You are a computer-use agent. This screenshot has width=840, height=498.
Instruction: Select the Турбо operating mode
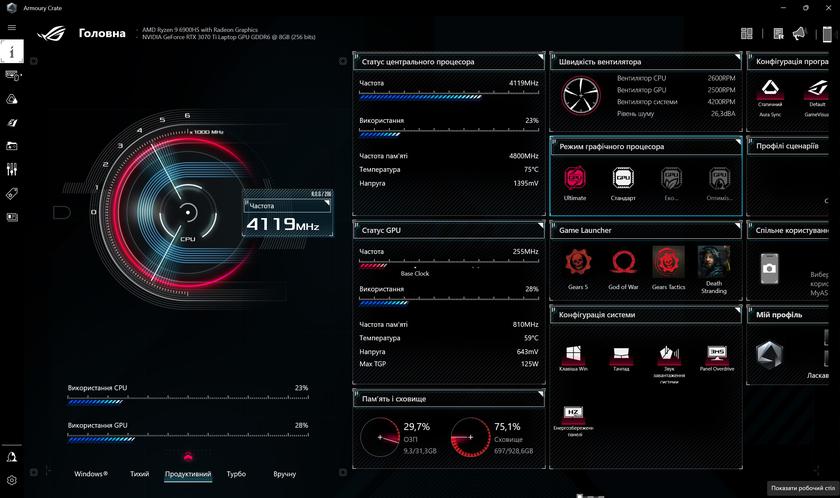236,474
